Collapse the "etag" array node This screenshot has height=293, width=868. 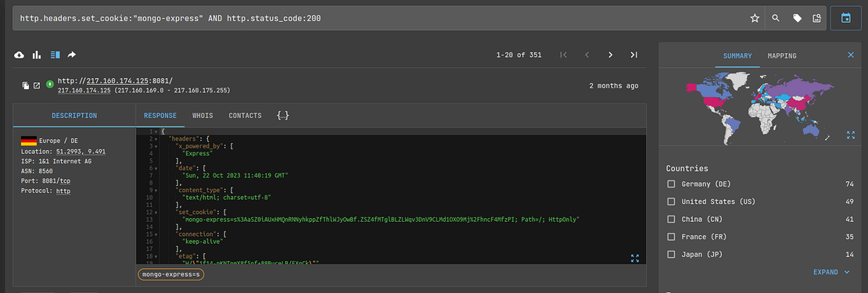tap(156, 256)
